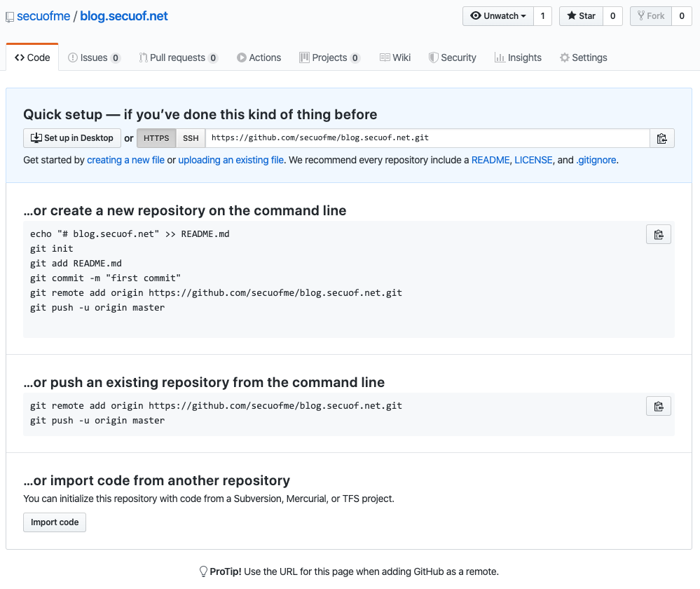700x589 pixels.
Task: Open the secuofme owner profile link
Action: [43, 16]
